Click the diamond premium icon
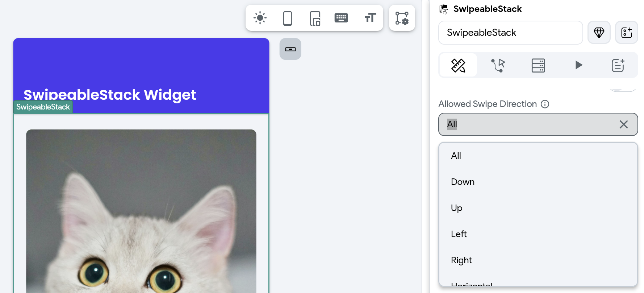644x293 pixels. coord(599,33)
